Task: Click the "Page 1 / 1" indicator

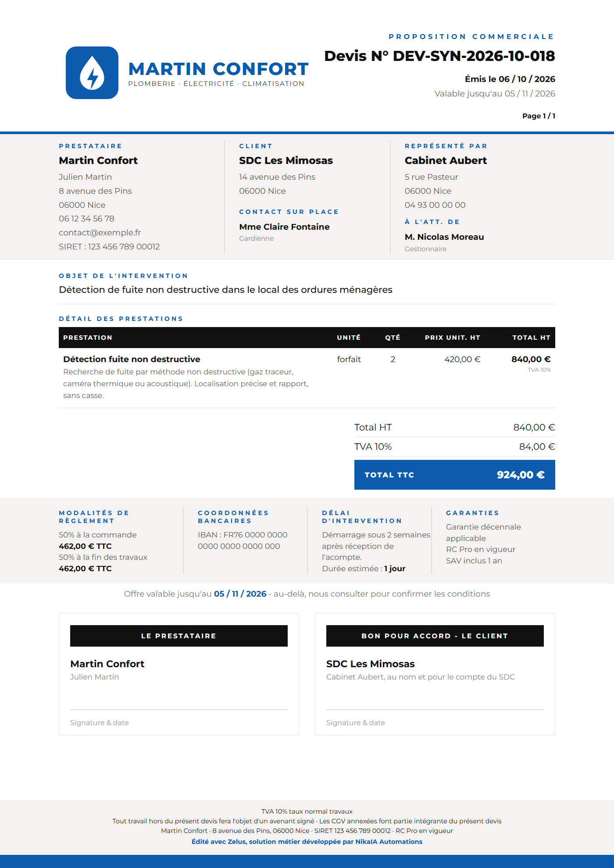Action: (x=539, y=116)
